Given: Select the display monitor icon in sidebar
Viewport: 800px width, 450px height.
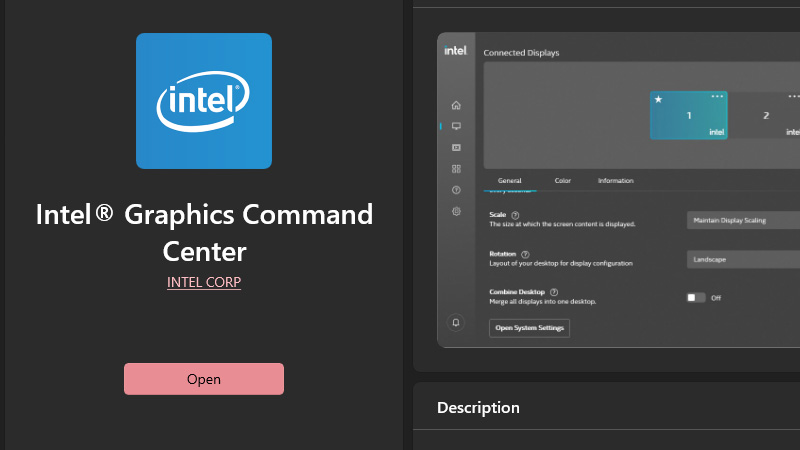Looking at the screenshot, I should click(x=456, y=126).
